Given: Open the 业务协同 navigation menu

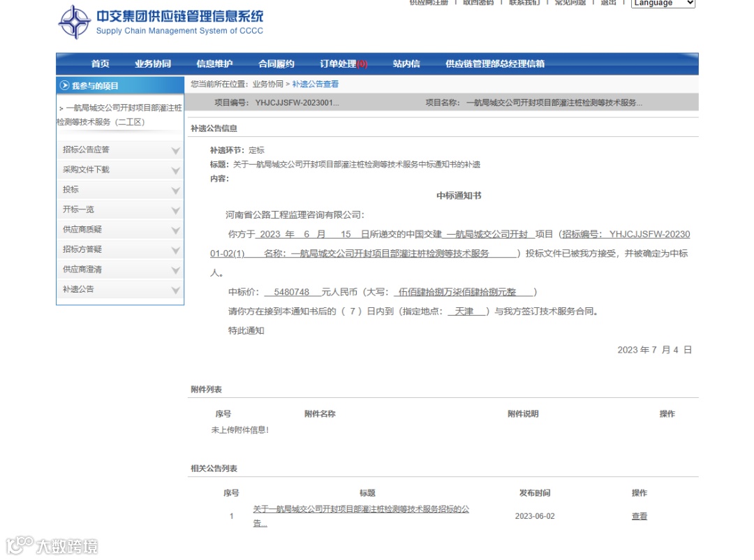Looking at the screenshot, I should point(153,64).
